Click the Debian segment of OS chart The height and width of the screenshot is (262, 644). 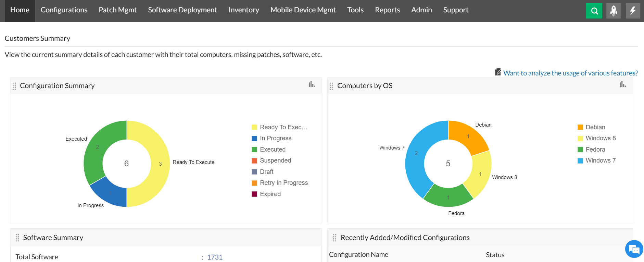467,135
